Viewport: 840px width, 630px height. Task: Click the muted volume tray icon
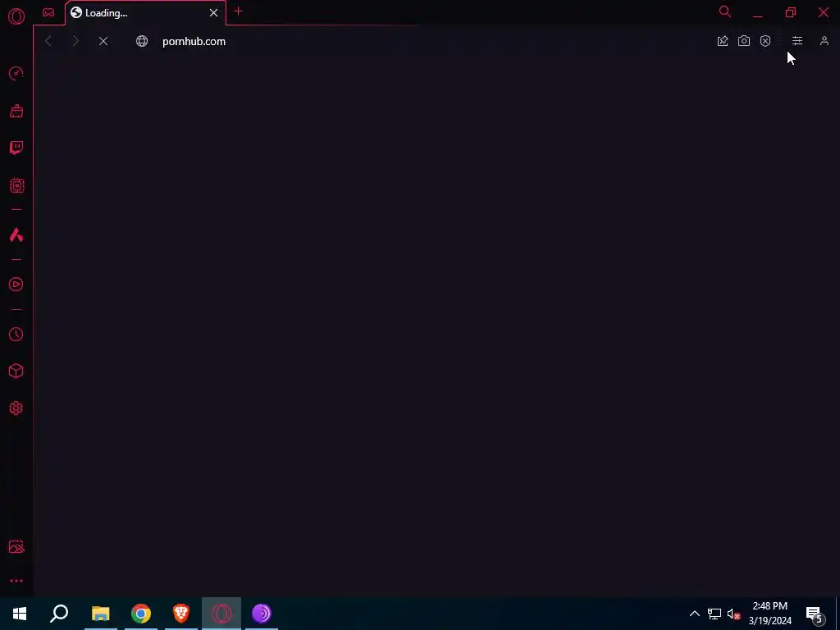coord(733,614)
